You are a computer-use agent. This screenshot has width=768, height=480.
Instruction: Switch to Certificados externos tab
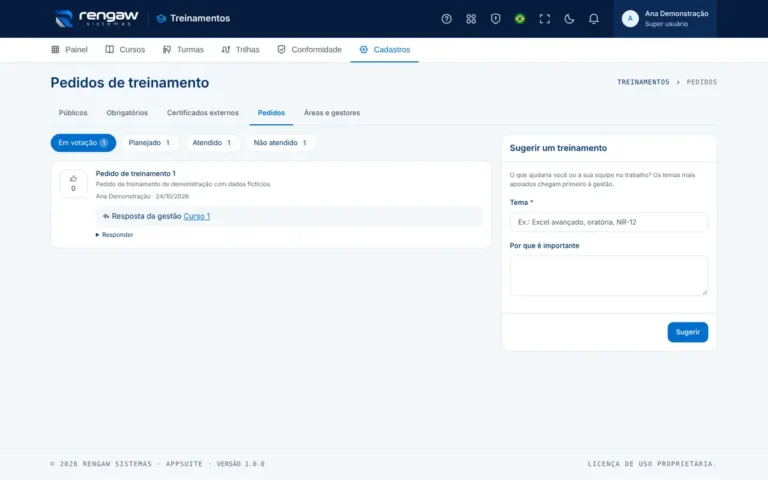point(203,113)
